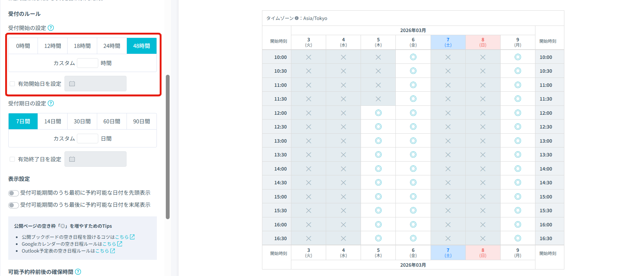The image size is (644, 276).
Task: Click the custom hours input field
Action: pyautogui.click(x=88, y=63)
